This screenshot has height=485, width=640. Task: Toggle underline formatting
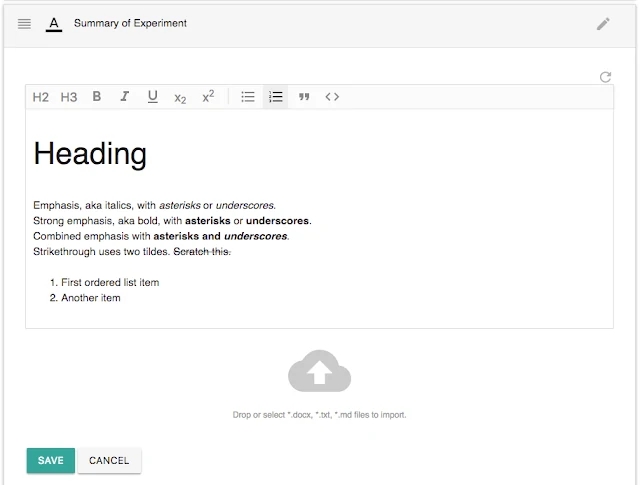point(153,97)
